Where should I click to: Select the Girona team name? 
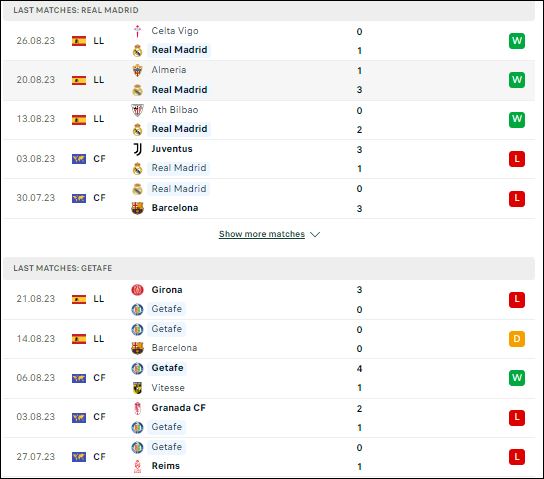click(x=167, y=290)
